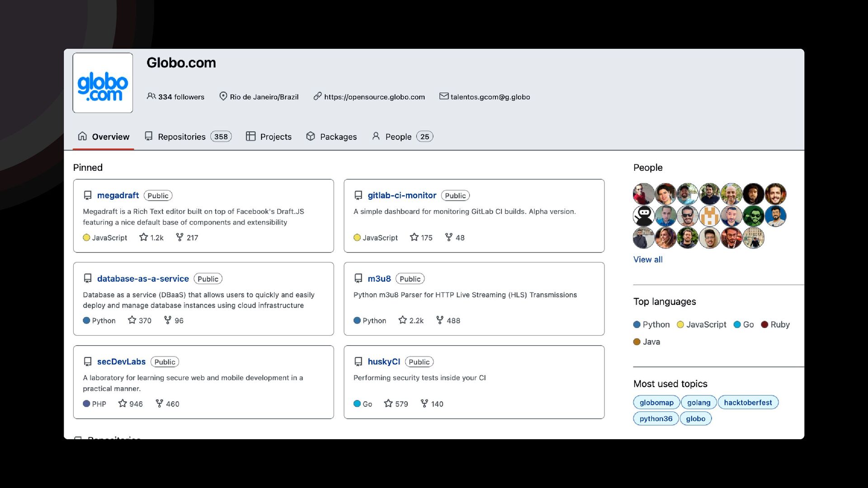Viewport: 868px width, 488px height.
Task: Click the fork icon on secDevLabs
Action: [x=159, y=404]
